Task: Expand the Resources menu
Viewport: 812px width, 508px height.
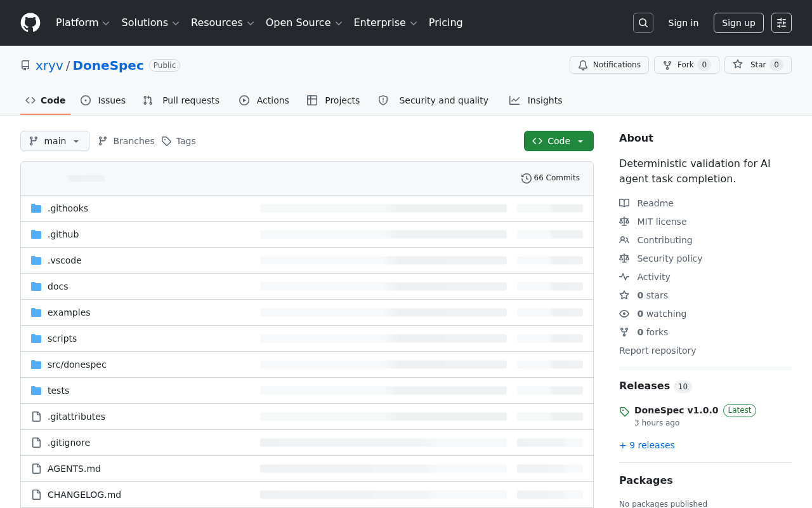Action: (x=222, y=23)
